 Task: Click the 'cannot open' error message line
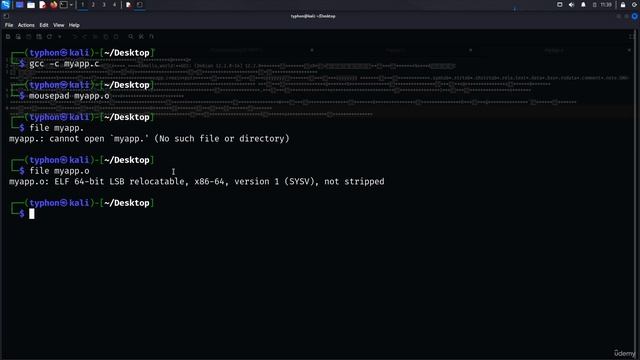tap(149, 139)
